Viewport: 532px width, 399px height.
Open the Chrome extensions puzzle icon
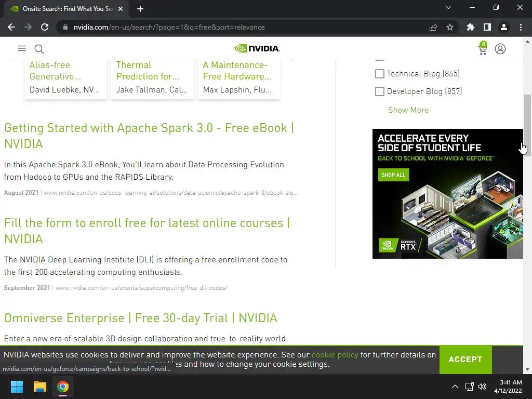coord(470,27)
